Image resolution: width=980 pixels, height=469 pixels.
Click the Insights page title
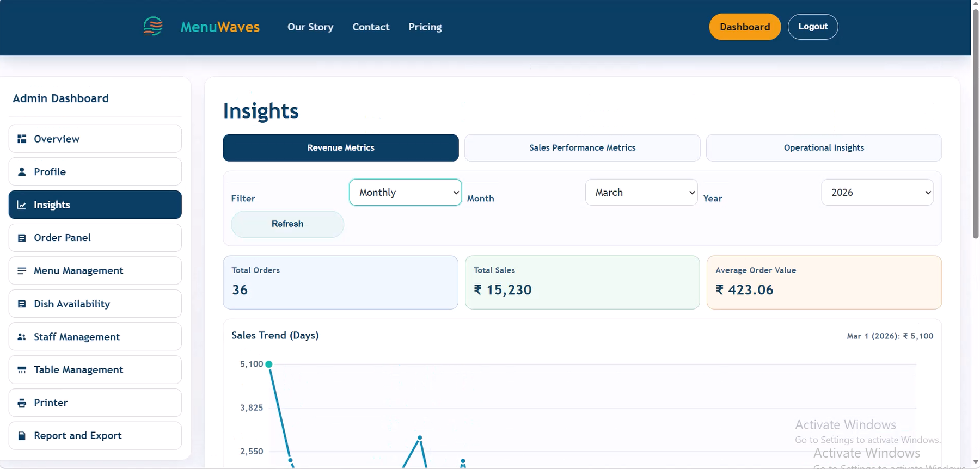[x=261, y=111]
